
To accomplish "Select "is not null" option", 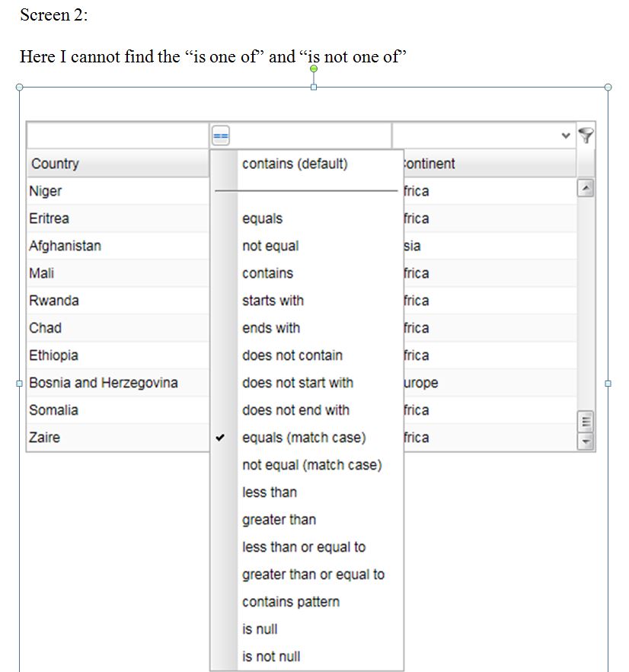I will 271,657.
